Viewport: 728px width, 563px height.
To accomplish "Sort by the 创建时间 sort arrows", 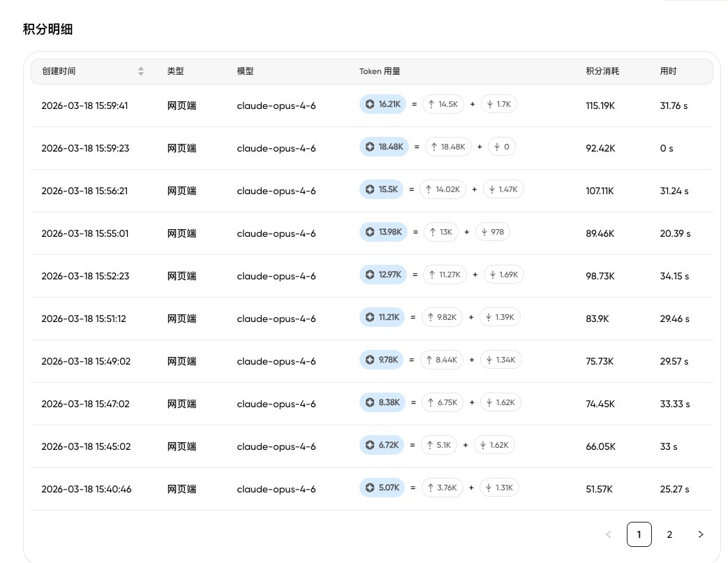I will (141, 71).
